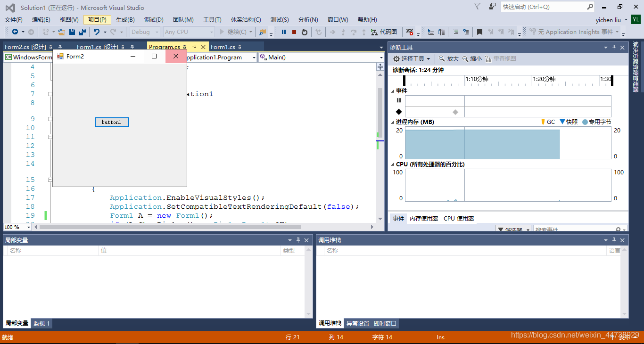Zoom out (缩小) the diagnostic timeline
This screenshot has width=644, height=344.
point(472,58)
